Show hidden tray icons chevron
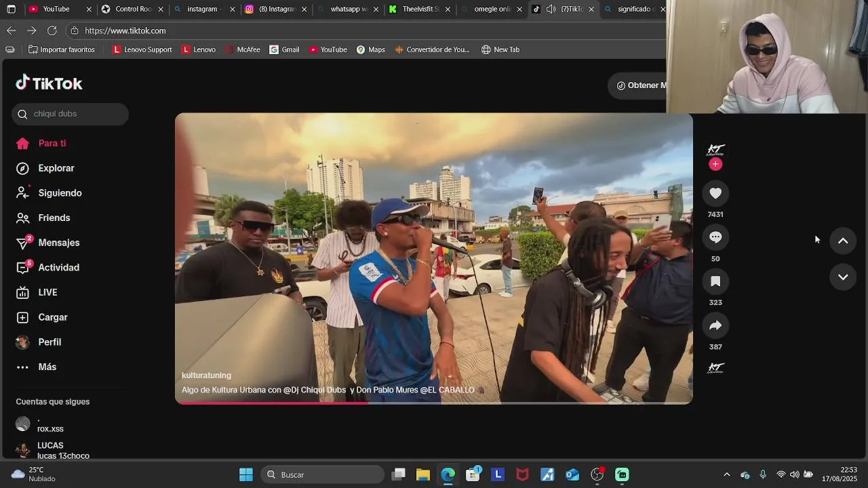This screenshot has width=868, height=488. tap(727, 474)
